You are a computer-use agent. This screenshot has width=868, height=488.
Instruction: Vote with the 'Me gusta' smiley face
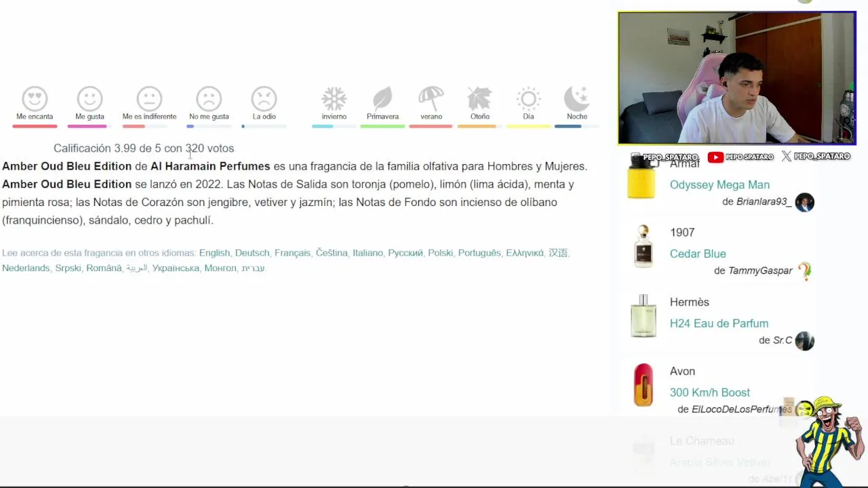click(90, 99)
